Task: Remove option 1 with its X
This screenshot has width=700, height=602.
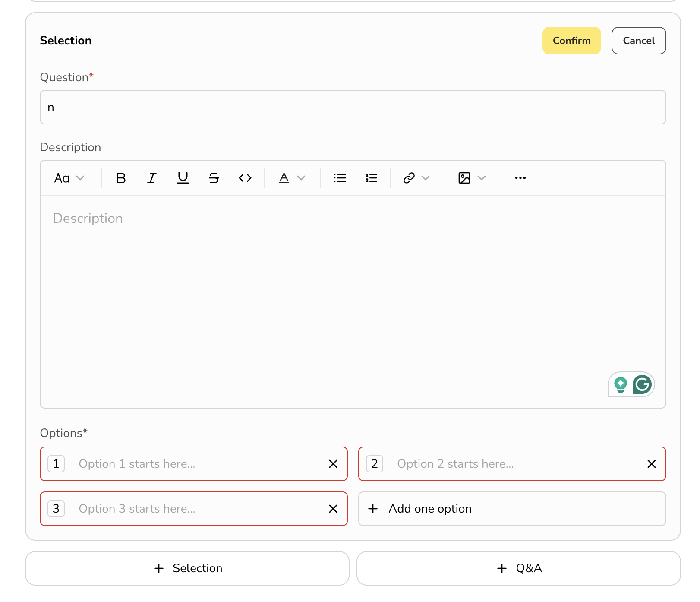Action: 333,464
